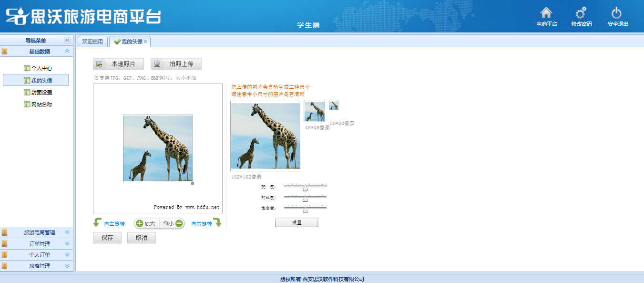This screenshot has height=283, width=644.
Task: Zoom out with the 缩小 minus icon
Action: pos(179,223)
